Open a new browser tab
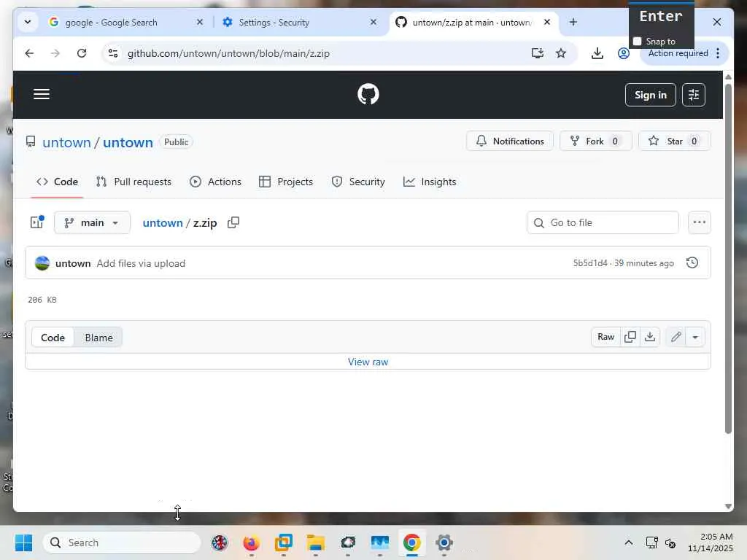747x560 pixels. coord(573,22)
